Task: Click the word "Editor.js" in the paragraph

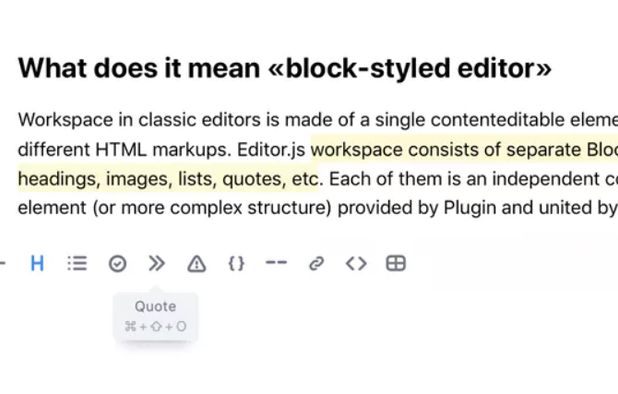Action: 271,150
